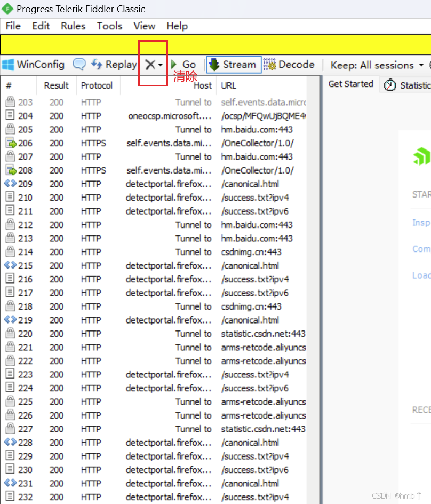Open the View menu

point(145,26)
